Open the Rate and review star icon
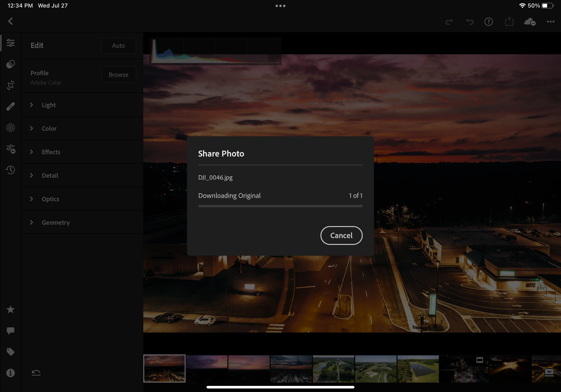The width and height of the screenshot is (561, 392). click(x=11, y=310)
